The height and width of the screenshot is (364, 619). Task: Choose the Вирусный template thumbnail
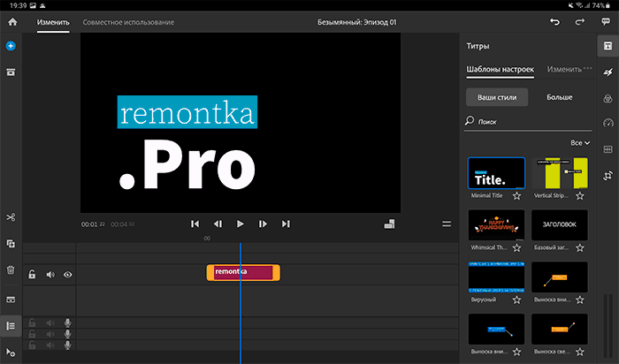tap(496, 277)
